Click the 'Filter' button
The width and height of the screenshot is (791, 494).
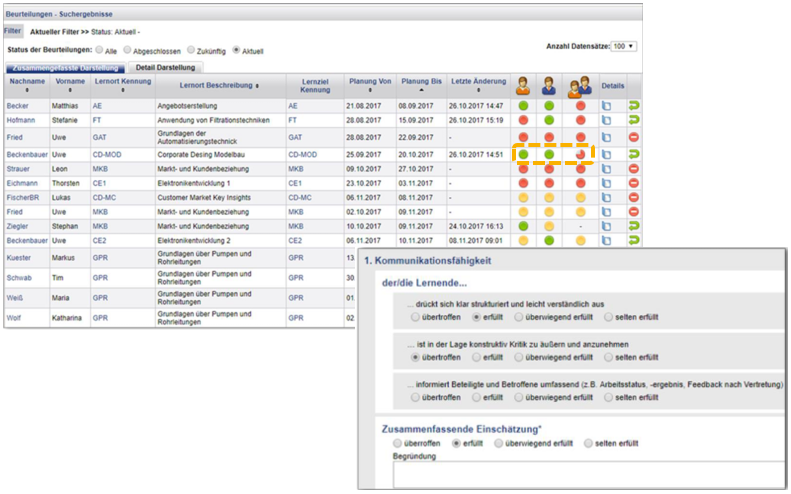pos(13,31)
